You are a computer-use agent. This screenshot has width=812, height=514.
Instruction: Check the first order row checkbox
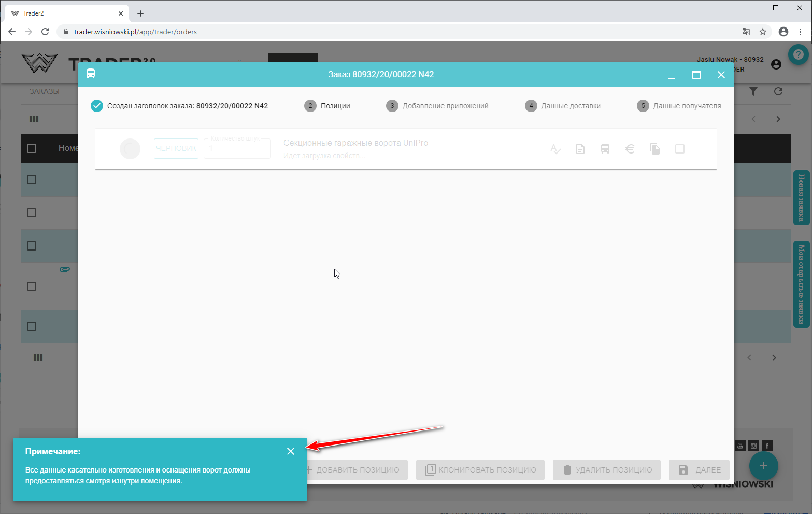(x=32, y=179)
